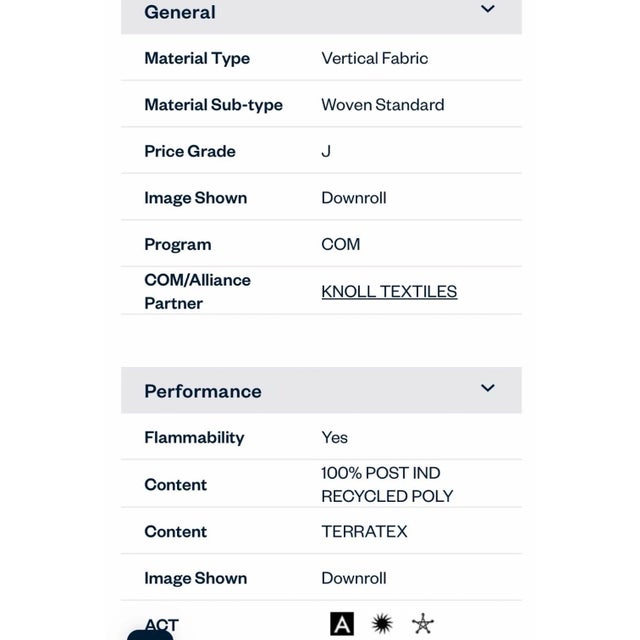Click Downroll value under the General section
640x640 pixels.
[x=353, y=198]
